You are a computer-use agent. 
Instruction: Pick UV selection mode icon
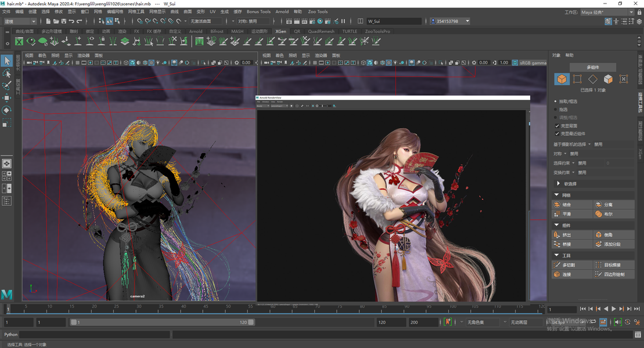click(624, 79)
